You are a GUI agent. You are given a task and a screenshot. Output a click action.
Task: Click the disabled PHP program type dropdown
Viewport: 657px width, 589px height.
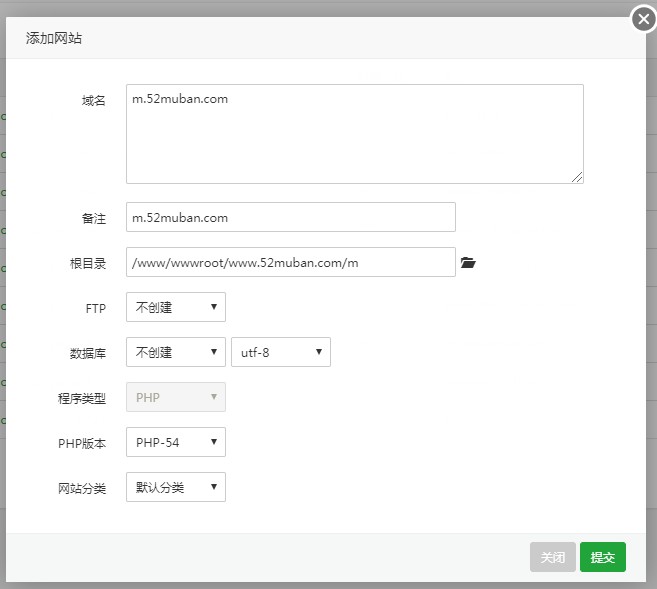176,397
